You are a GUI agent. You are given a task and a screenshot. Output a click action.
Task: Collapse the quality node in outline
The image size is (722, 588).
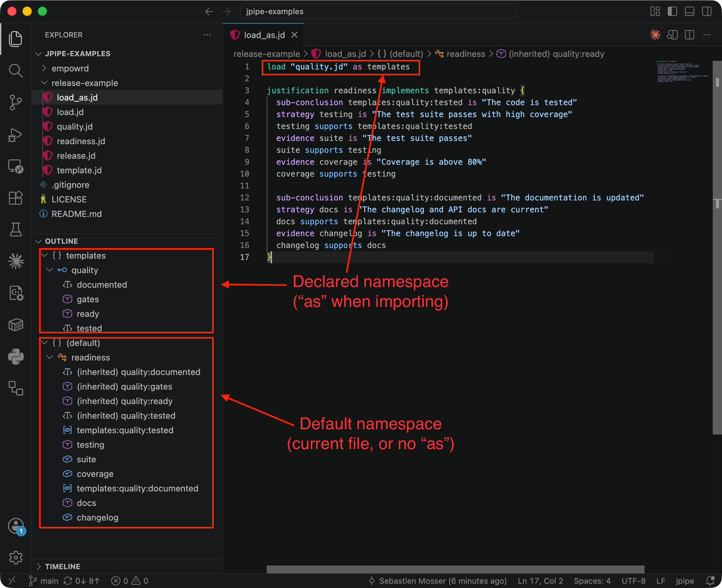click(49, 270)
